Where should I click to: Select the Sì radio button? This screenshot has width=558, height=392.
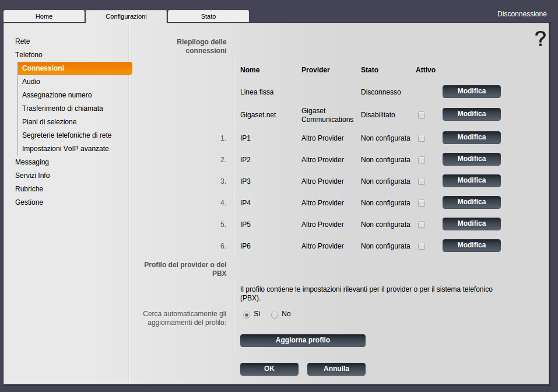[x=247, y=314]
